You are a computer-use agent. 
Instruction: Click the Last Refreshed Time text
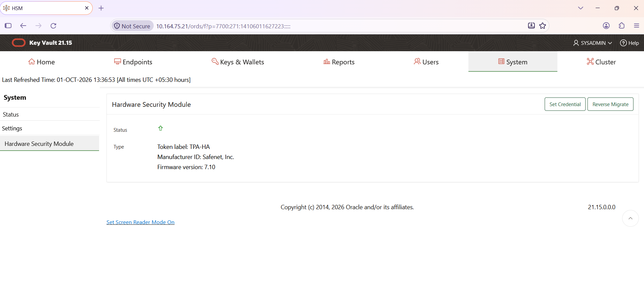point(96,80)
